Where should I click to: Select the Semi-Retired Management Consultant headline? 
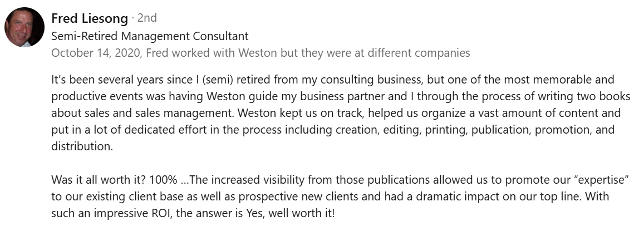[x=150, y=37]
